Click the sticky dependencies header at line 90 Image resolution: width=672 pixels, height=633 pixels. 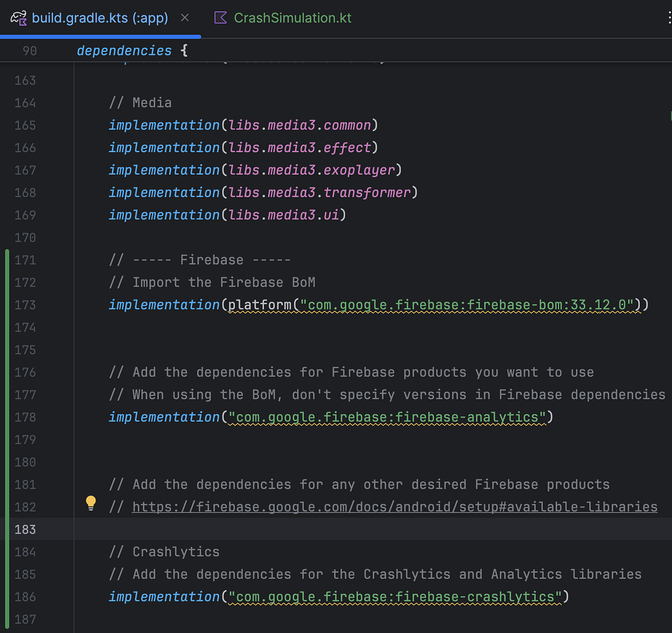pyautogui.click(x=124, y=50)
